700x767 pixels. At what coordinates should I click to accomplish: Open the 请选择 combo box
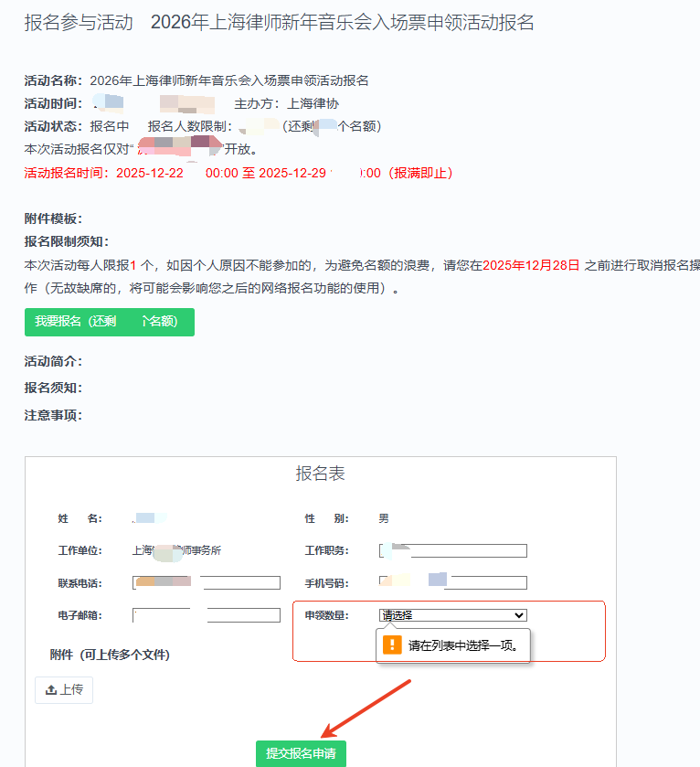click(x=451, y=615)
